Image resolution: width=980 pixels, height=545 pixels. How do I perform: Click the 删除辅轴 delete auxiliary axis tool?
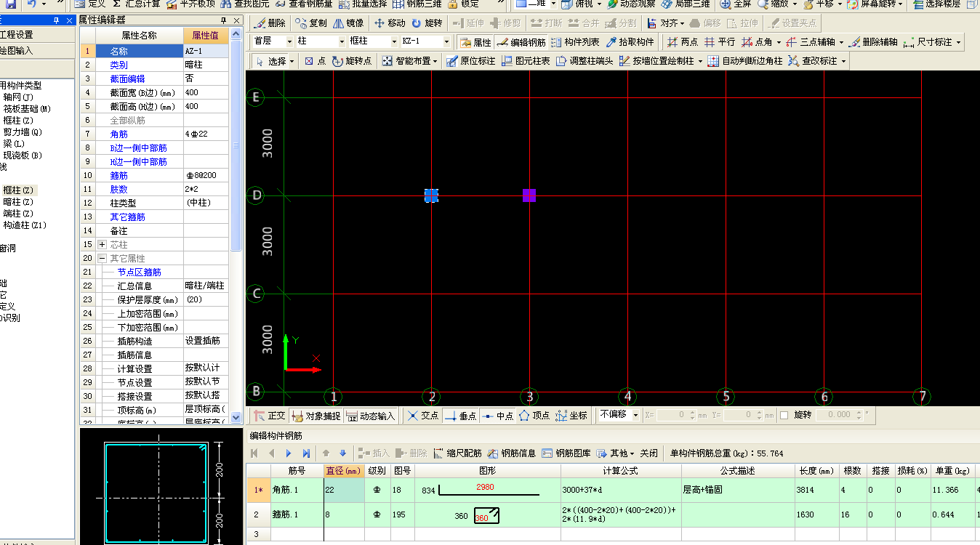pos(873,42)
